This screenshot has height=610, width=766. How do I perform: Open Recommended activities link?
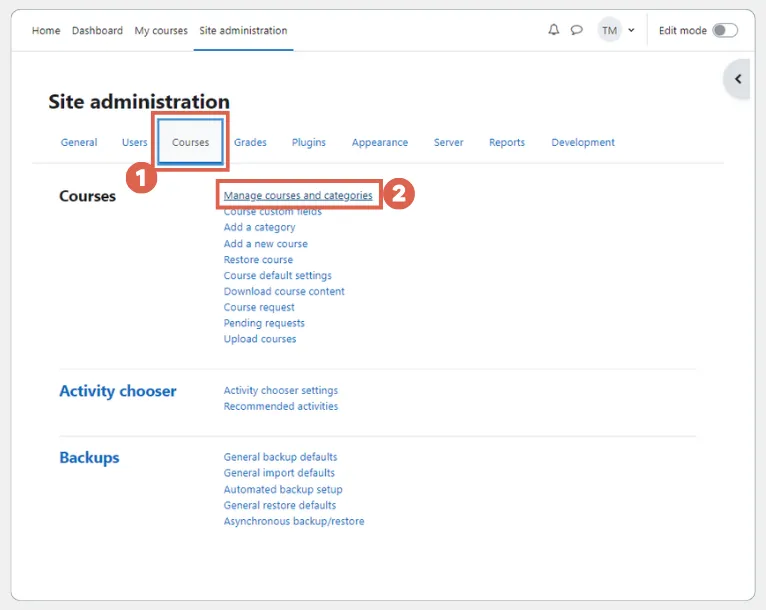point(281,406)
